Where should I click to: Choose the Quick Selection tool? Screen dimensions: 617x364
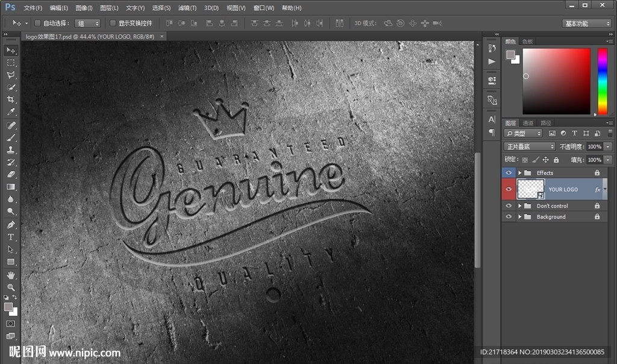pyautogui.click(x=11, y=87)
